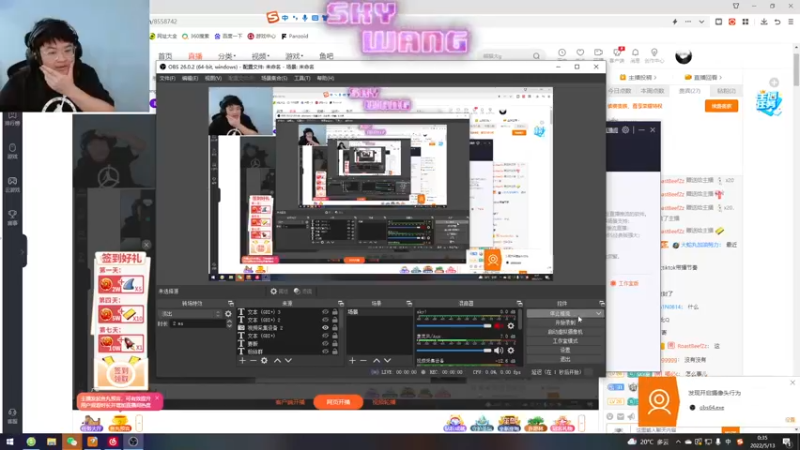Open the browser 游戏 dropdown tab
Viewport: 800px width, 450px height.
click(294, 56)
